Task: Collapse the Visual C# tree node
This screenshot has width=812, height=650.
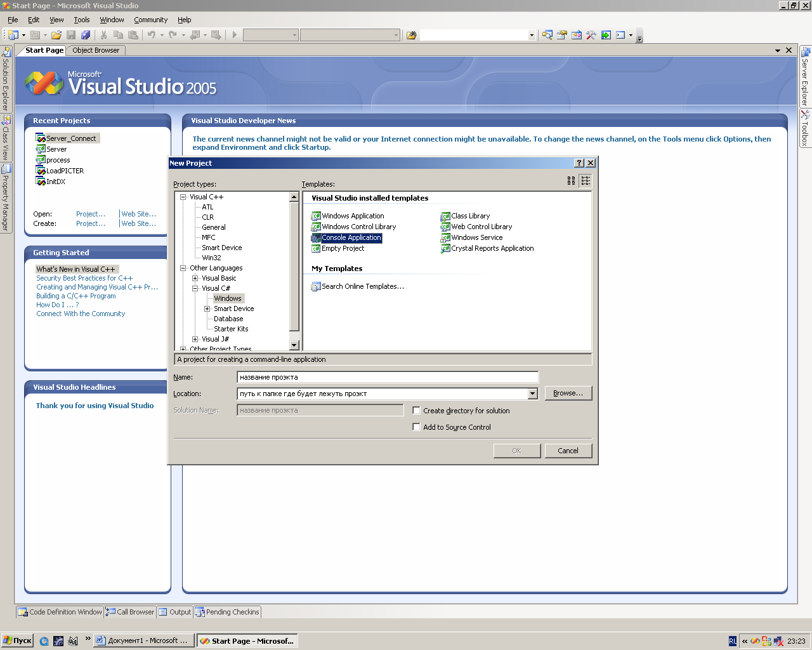Action: tap(195, 288)
